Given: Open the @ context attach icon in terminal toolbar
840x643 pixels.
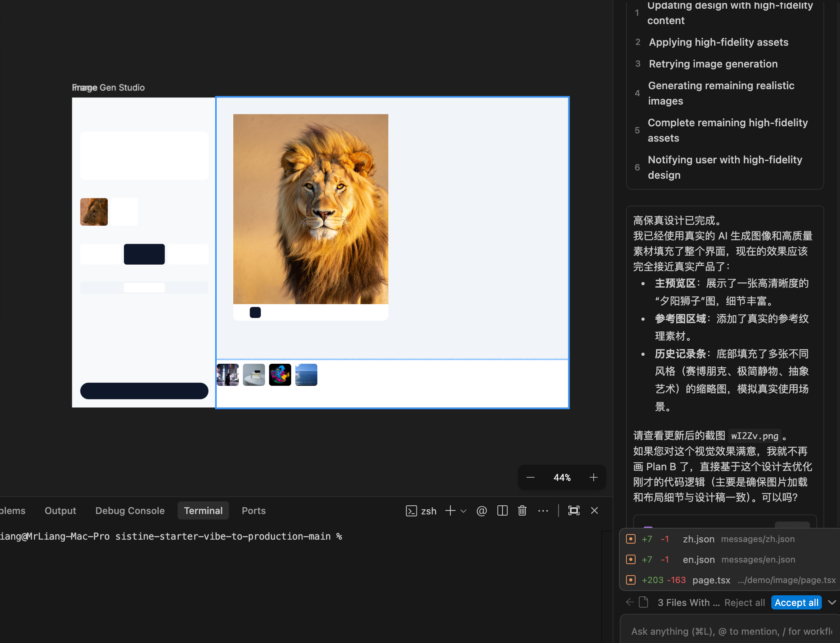Looking at the screenshot, I should [x=482, y=510].
